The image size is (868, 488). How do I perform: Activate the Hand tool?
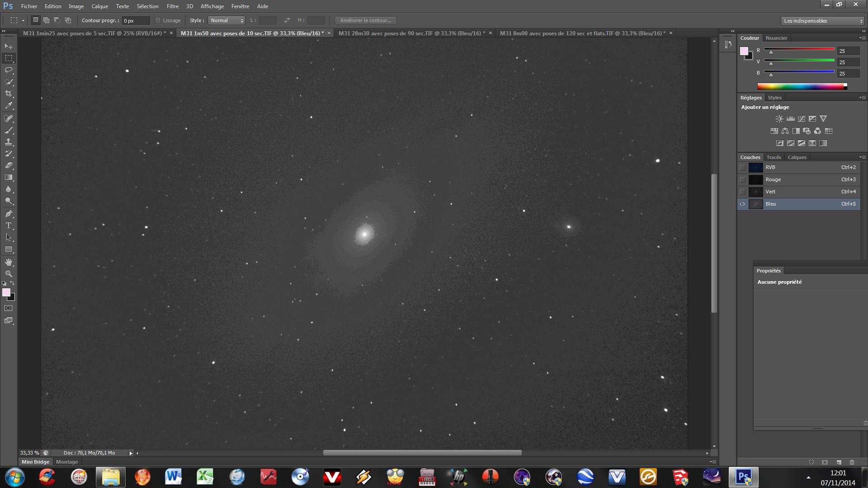pos(9,262)
